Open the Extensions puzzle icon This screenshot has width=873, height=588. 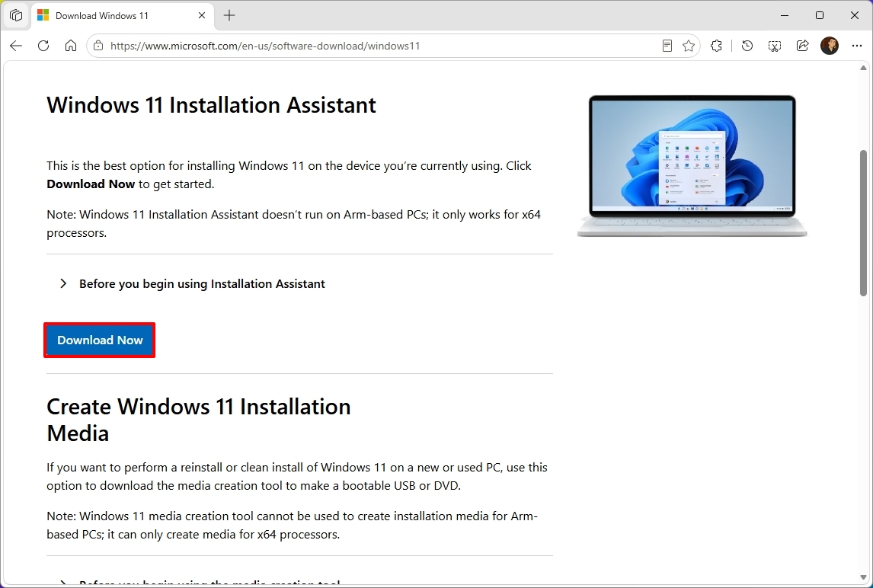tap(717, 46)
